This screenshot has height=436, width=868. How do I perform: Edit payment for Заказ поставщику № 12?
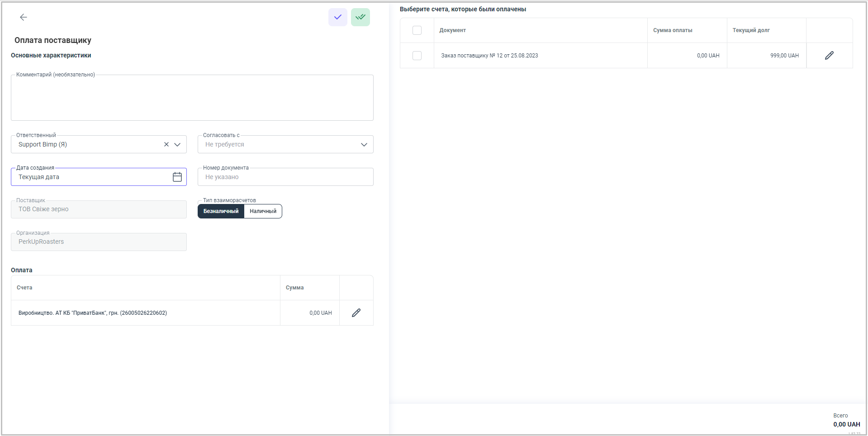point(829,56)
